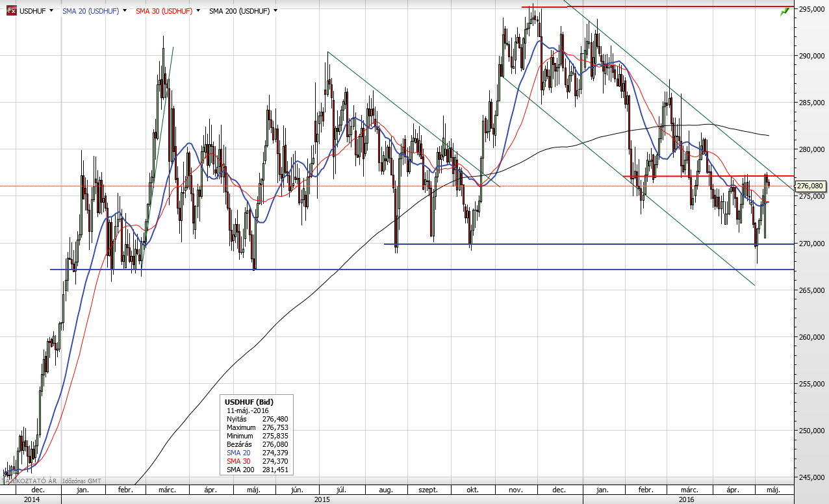Viewport: 829px width, 504px height.
Task: Click the jún. month label
Action: point(298,490)
